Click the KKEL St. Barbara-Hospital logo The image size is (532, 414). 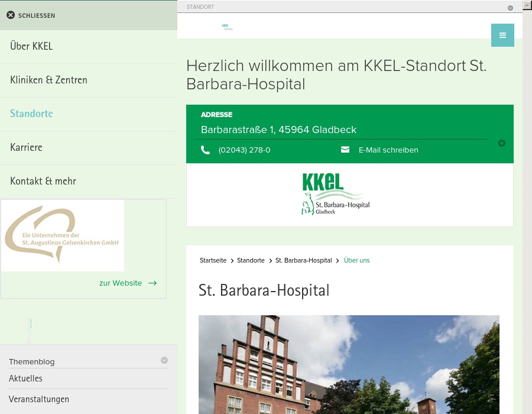click(335, 194)
